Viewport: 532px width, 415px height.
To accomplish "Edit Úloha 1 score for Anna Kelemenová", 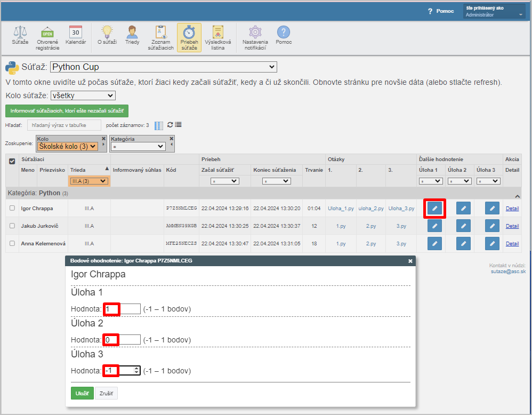I will point(434,243).
